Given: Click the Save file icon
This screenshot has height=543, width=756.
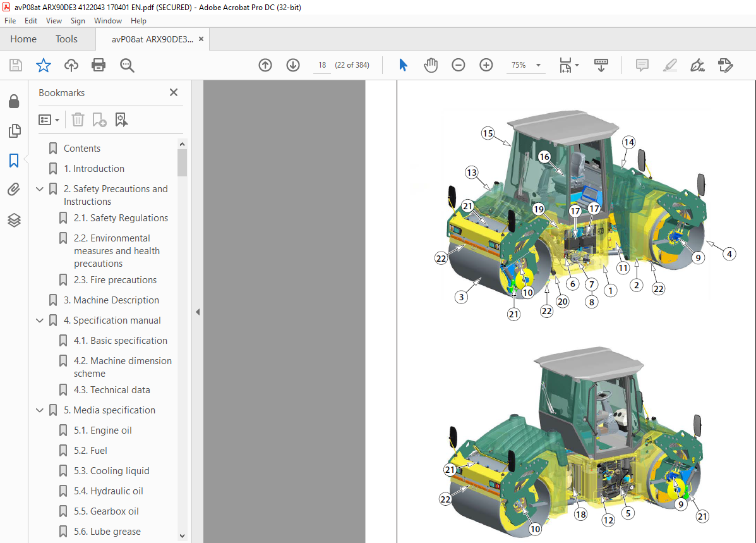Looking at the screenshot, I should (15, 65).
